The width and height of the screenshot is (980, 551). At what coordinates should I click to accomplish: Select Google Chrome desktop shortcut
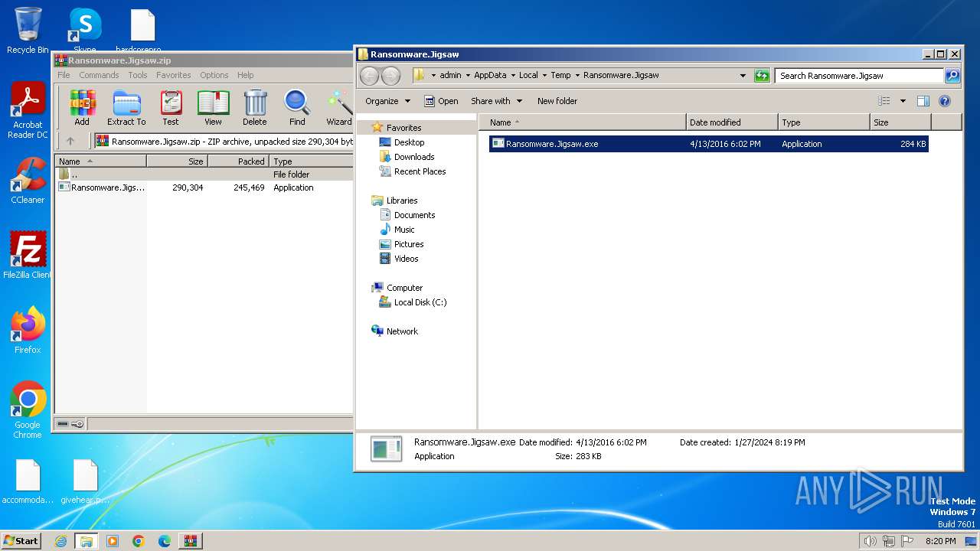point(28,410)
